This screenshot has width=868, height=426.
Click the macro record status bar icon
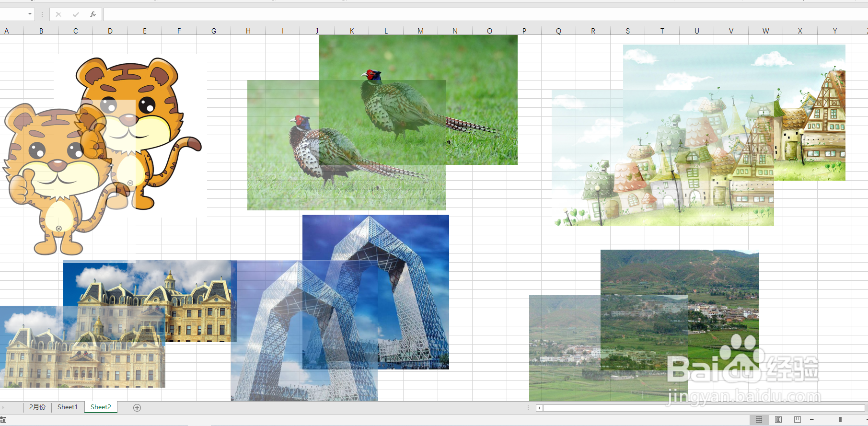[3, 420]
